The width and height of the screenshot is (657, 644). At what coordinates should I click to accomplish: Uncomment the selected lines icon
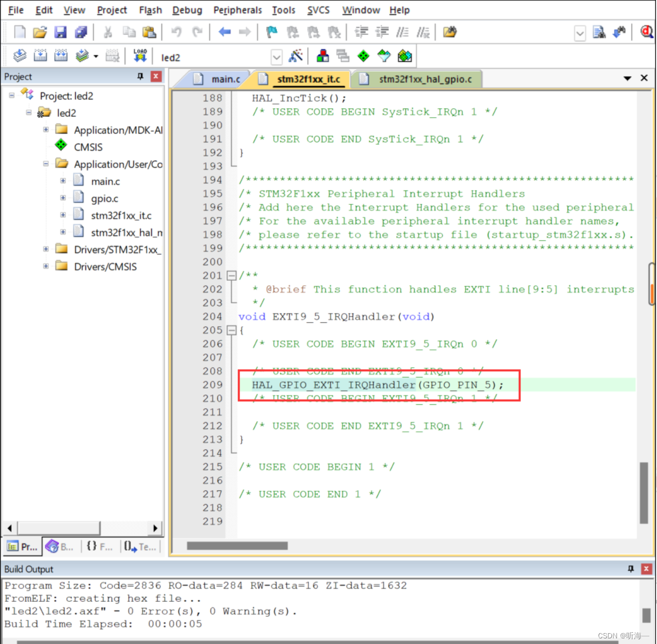click(423, 32)
